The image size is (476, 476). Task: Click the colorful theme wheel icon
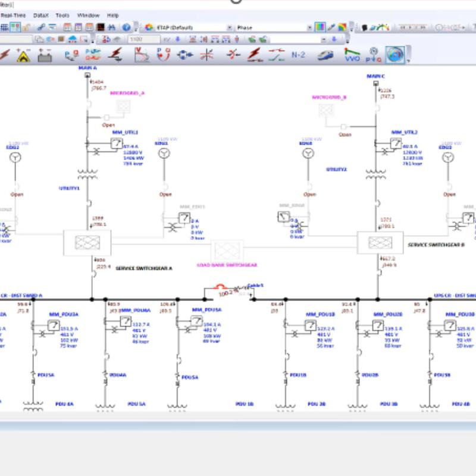pos(149,27)
